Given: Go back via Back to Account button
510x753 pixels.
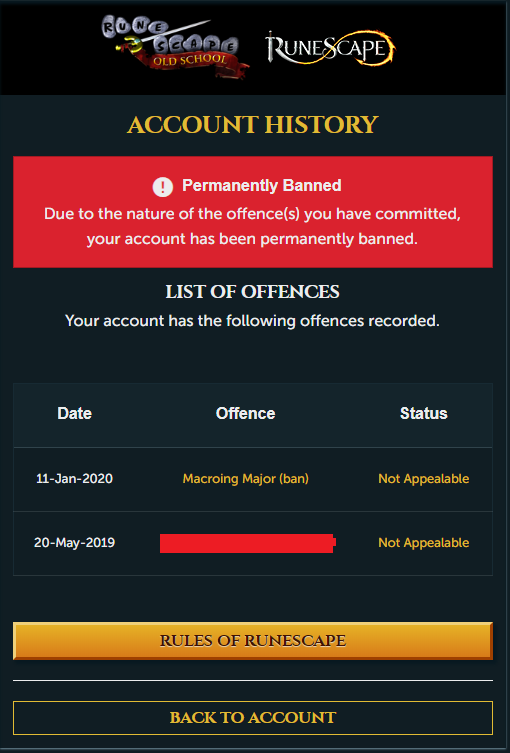Looking at the screenshot, I should 253,718.
